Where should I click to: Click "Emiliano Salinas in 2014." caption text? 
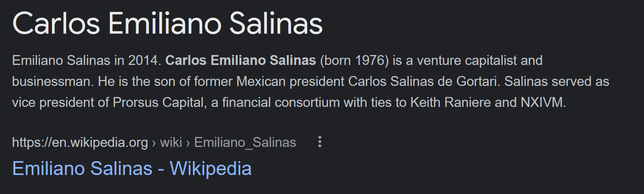(87, 61)
